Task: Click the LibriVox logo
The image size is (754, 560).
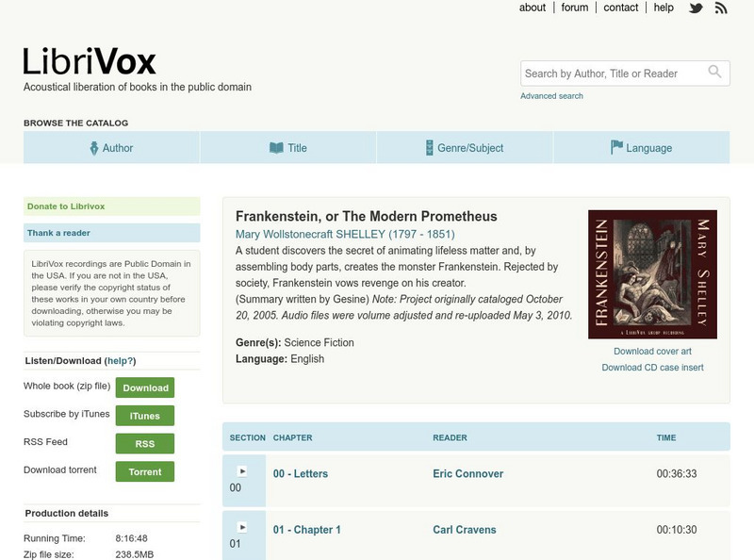Action: click(90, 62)
